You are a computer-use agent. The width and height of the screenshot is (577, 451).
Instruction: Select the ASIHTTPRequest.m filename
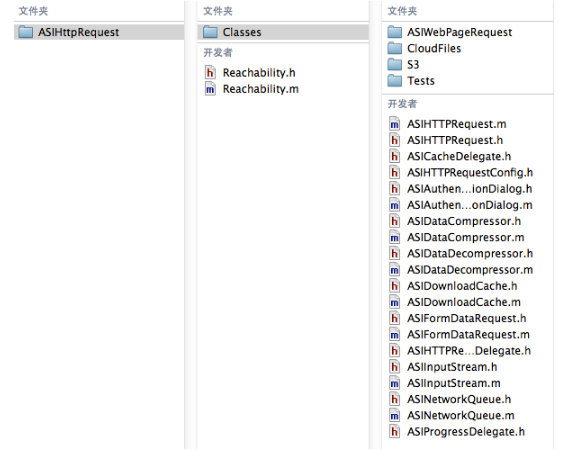456,124
